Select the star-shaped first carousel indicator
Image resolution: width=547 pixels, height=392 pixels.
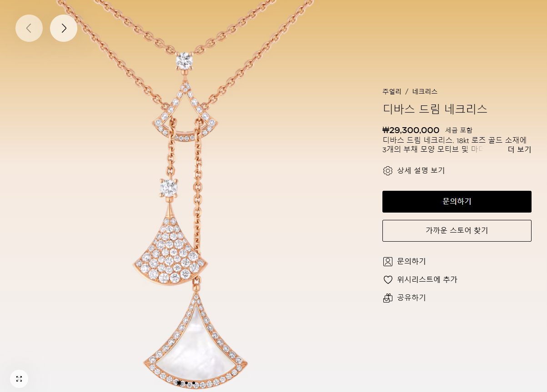(179, 383)
